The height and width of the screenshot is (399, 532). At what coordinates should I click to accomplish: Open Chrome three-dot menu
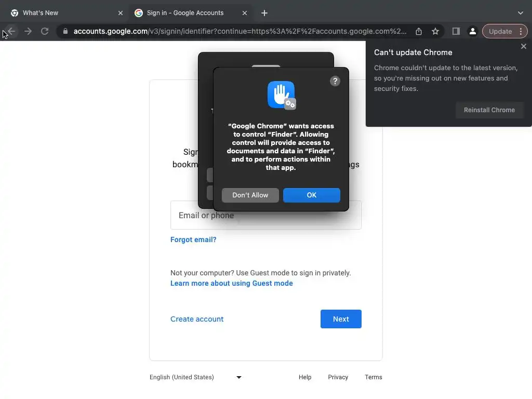click(x=521, y=32)
